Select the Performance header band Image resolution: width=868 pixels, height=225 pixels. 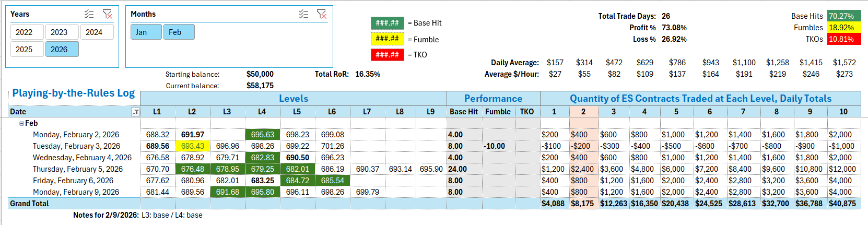[493, 99]
